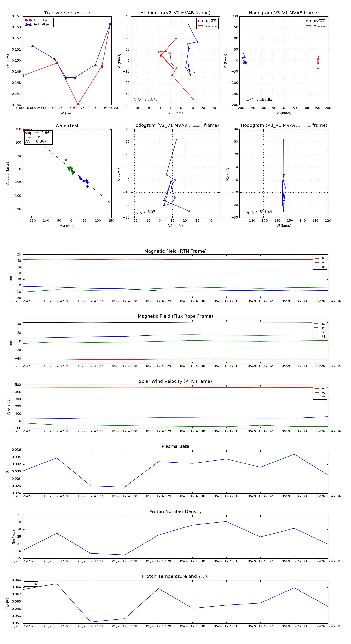Select the 'Bn' legend entry
The width and height of the screenshot is (351, 644).
[320, 267]
